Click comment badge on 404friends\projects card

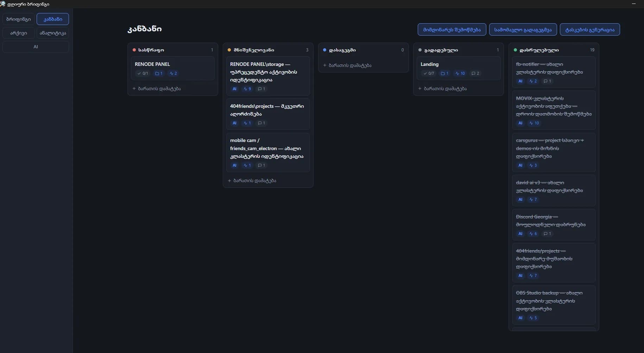coord(261,123)
